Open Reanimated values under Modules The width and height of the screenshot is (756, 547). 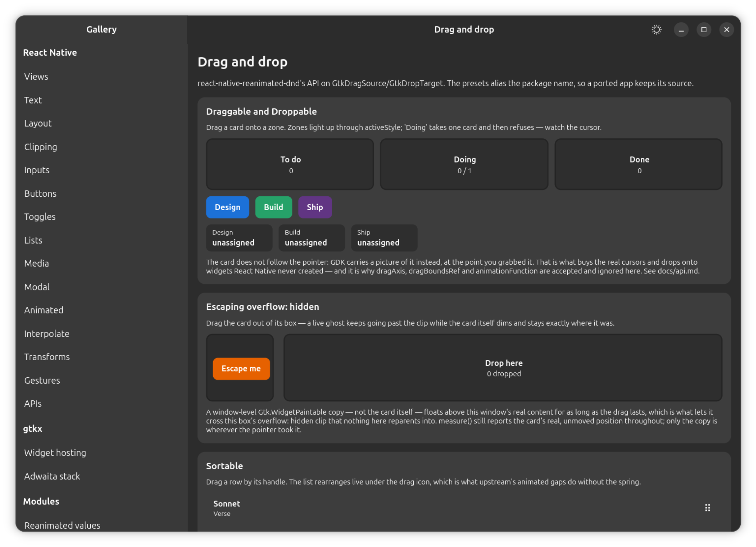(x=101, y=525)
